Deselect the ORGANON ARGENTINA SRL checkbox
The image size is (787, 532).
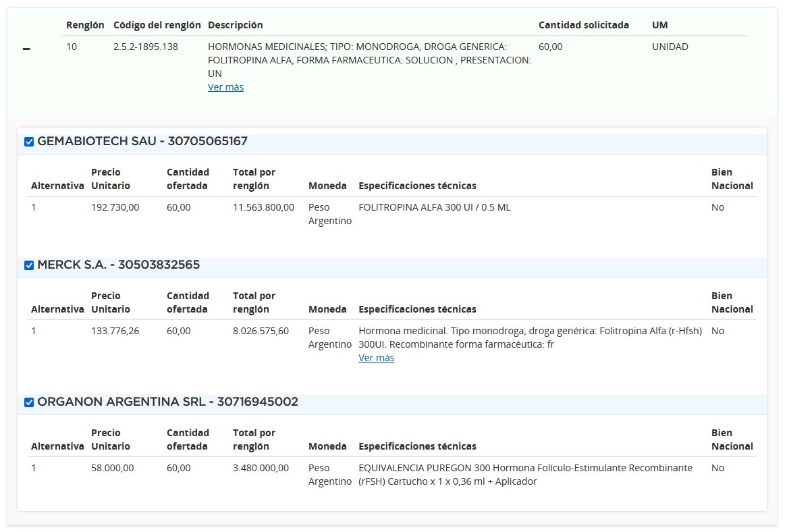[29, 402]
